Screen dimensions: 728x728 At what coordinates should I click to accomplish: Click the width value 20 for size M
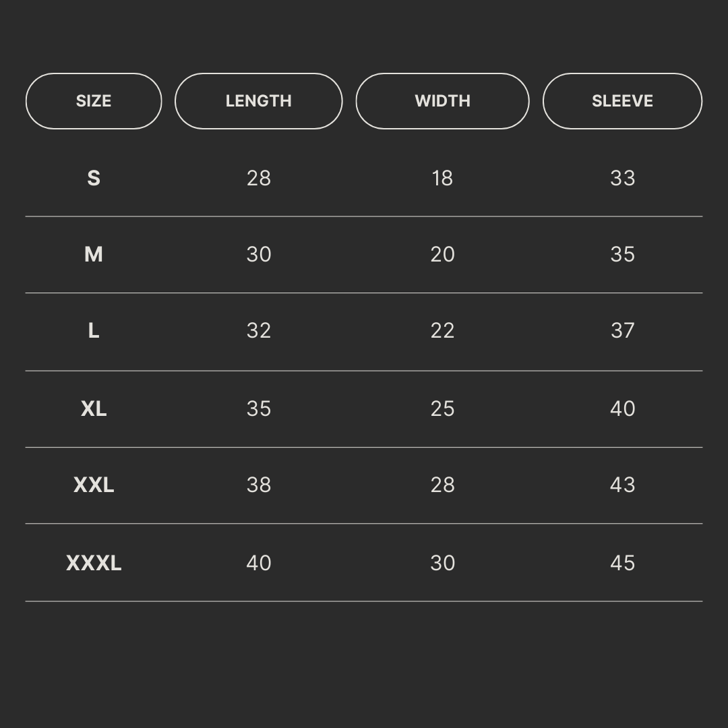[442, 254]
